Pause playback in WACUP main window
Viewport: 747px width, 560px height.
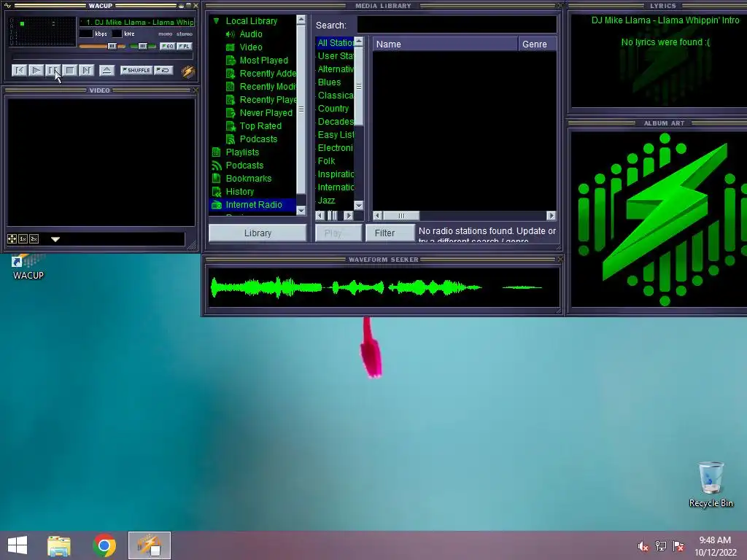pyautogui.click(x=53, y=71)
